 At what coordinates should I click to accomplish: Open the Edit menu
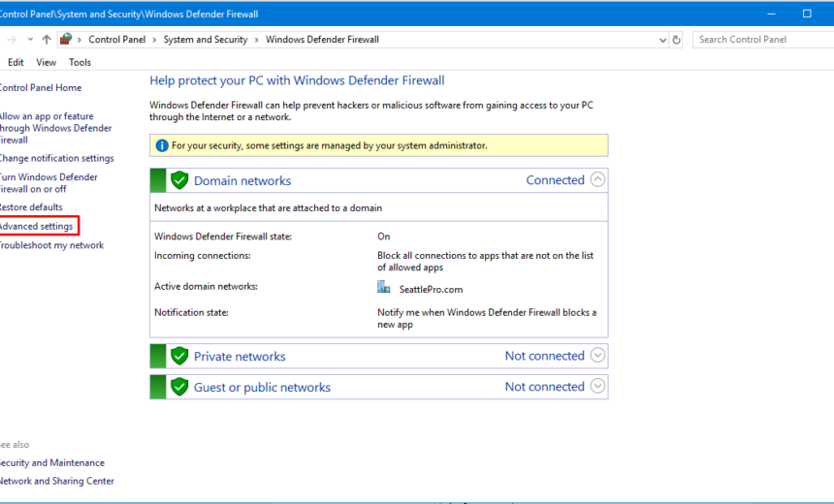click(x=16, y=62)
